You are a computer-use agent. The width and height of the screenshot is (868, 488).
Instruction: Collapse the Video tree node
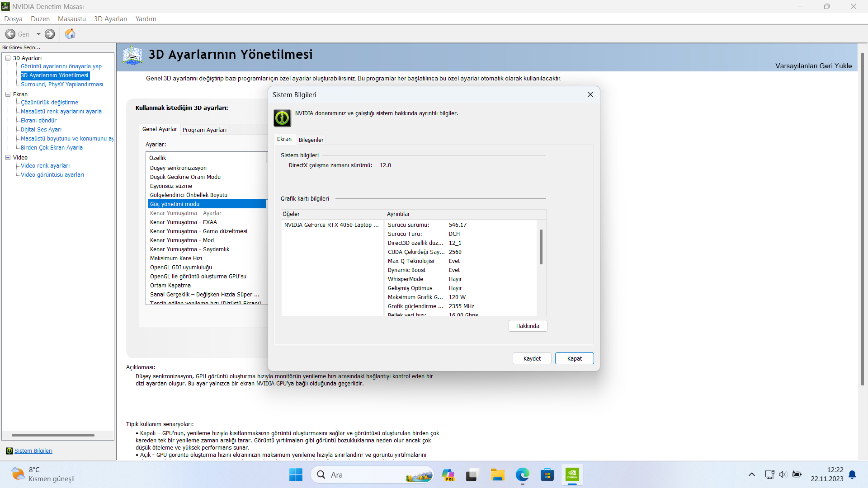pyautogui.click(x=8, y=157)
